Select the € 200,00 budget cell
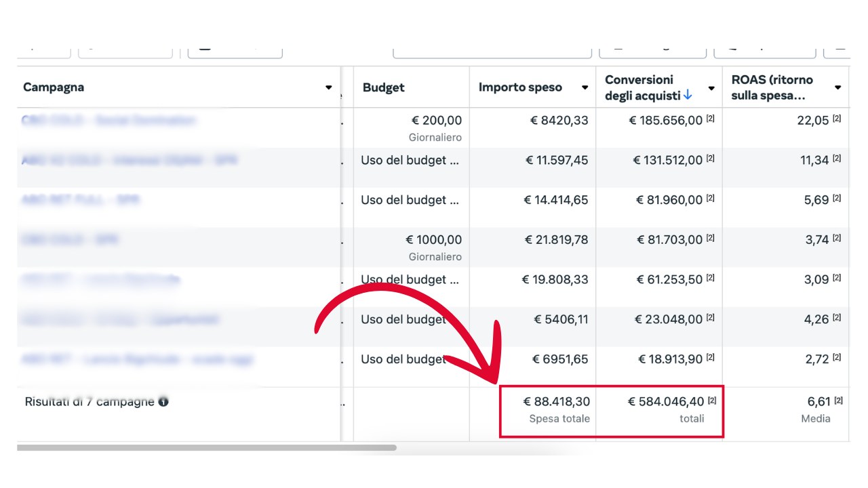The width and height of the screenshot is (868, 488). click(436, 121)
